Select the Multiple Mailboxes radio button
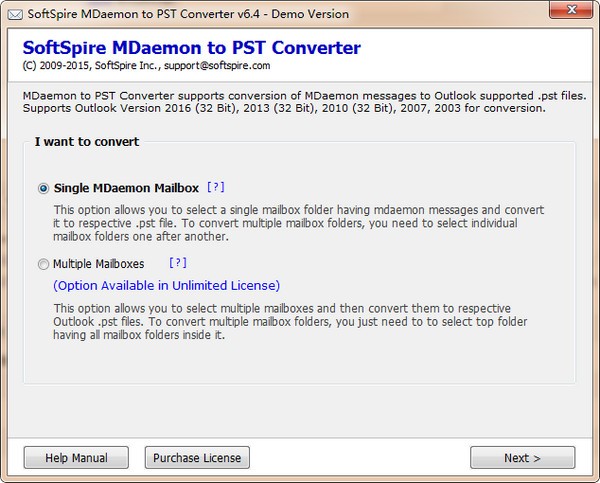The width and height of the screenshot is (600, 483). tap(43, 264)
